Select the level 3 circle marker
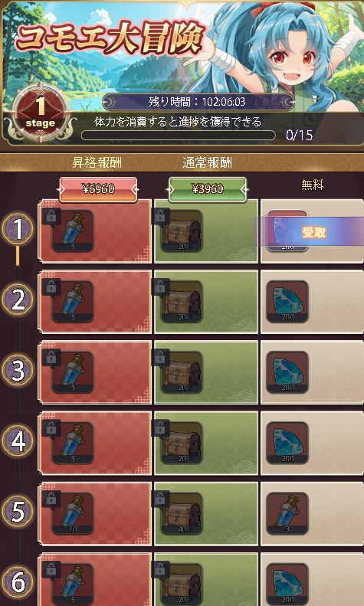 click(x=18, y=370)
